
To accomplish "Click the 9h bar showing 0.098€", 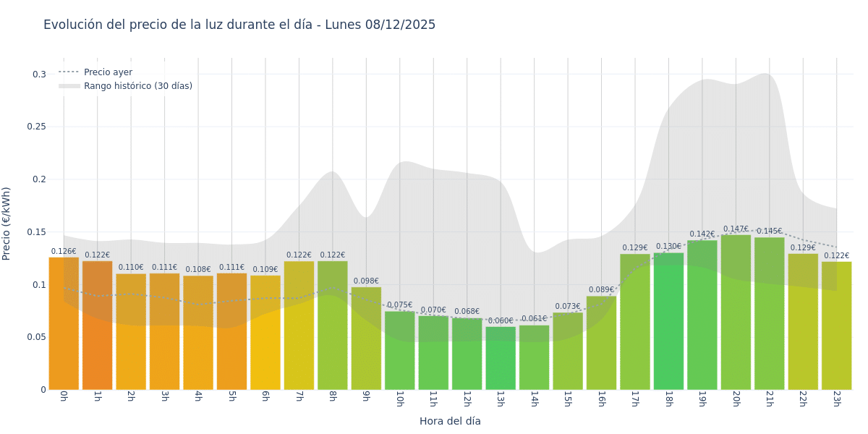I will [x=366, y=339].
